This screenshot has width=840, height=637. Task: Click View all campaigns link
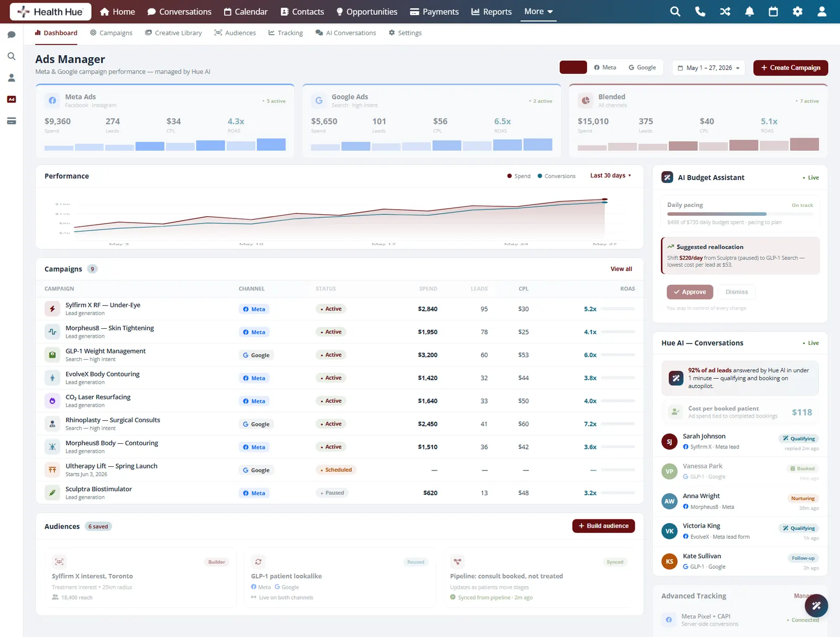pos(621,269)
